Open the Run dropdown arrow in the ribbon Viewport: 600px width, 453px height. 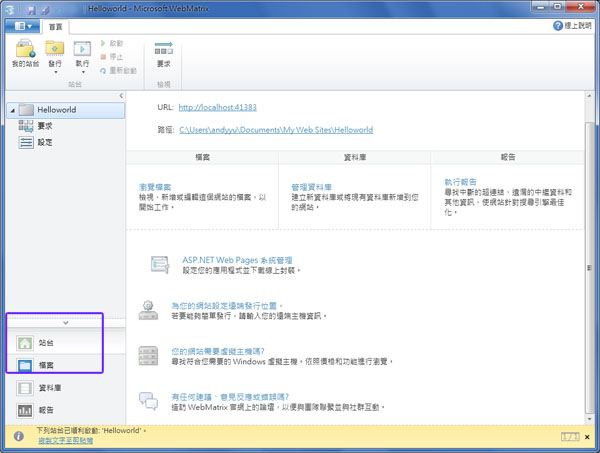(x=83, y=72)
